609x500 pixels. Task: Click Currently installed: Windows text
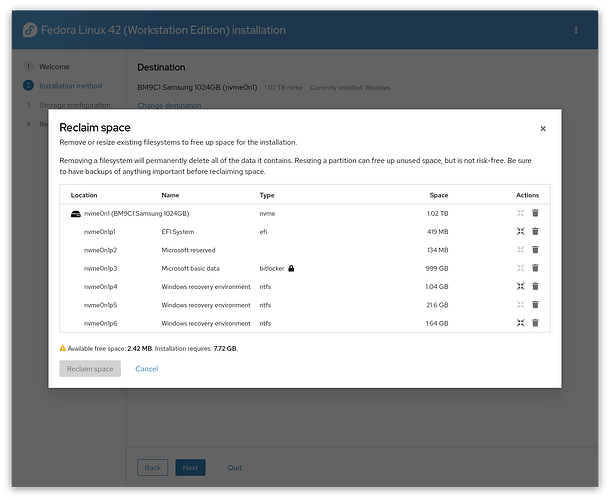350,88
